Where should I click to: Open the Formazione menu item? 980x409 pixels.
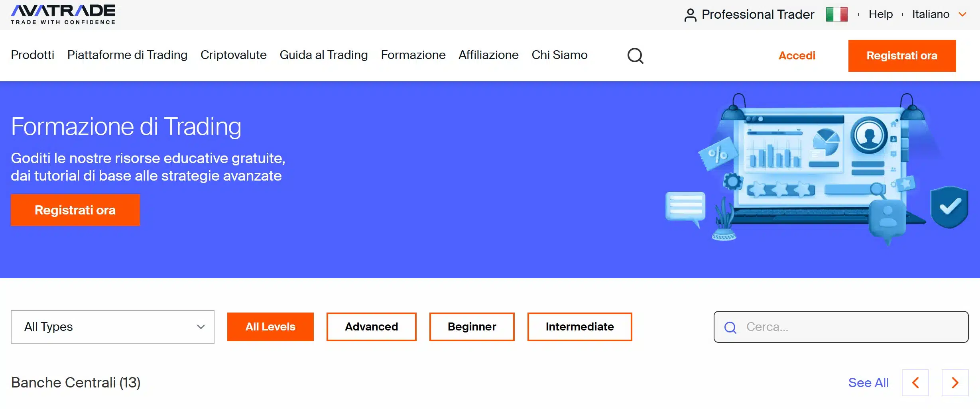(413, 55)
